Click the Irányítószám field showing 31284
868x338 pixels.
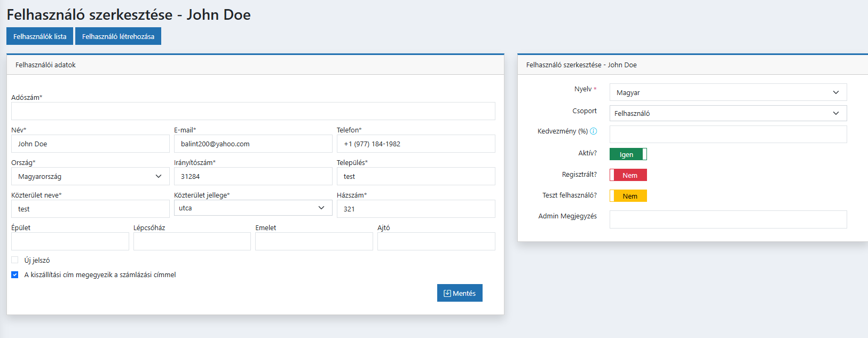[x=253, y=176]
